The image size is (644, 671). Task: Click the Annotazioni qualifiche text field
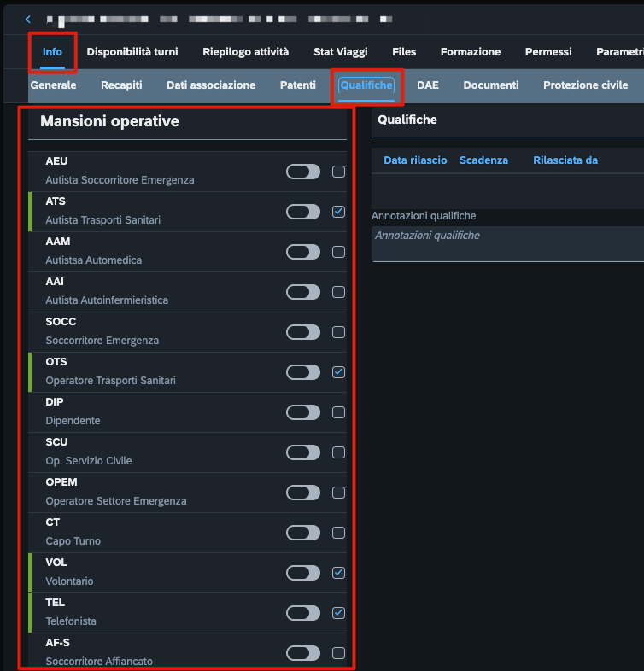pos(508,244)
